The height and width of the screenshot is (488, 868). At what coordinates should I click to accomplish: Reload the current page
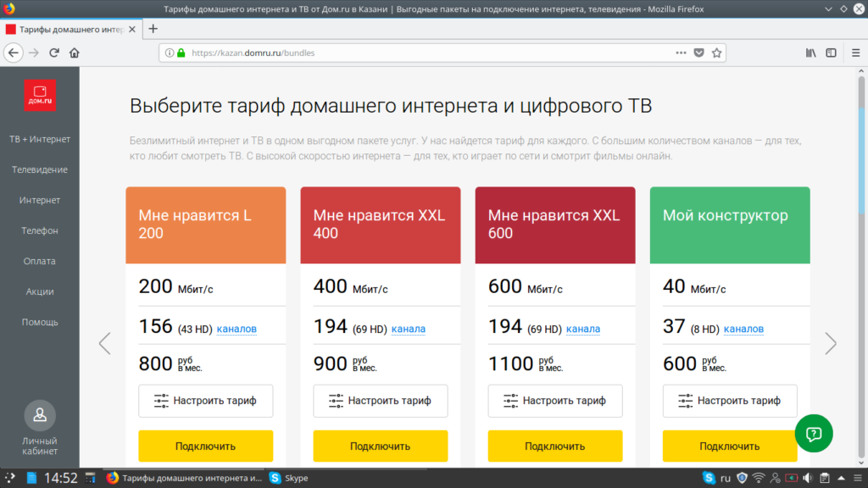pos(54,53)
